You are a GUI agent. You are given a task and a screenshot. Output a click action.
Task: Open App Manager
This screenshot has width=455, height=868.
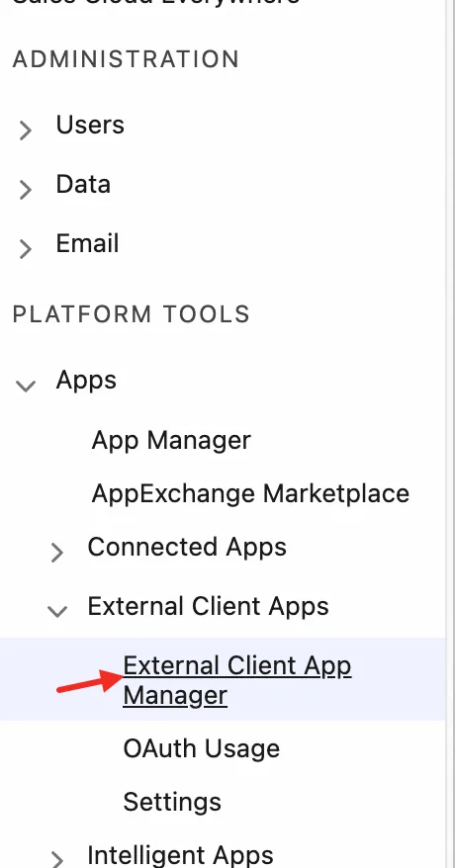(171, 441)
